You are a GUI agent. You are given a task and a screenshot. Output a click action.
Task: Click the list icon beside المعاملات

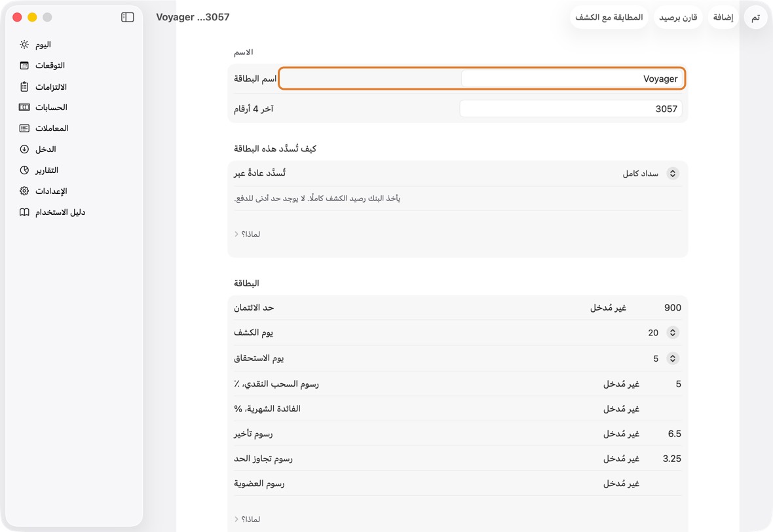click(24, 128)
